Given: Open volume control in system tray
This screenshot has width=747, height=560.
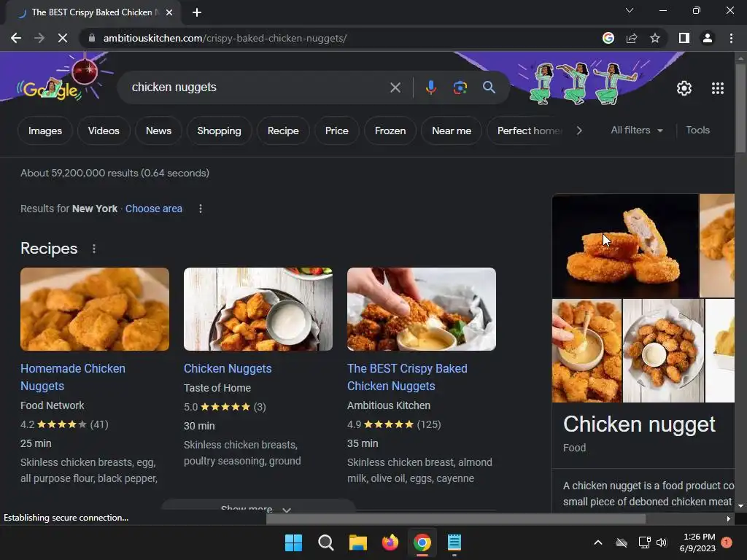Looking at the screenshot, I should click(x=661, y=542).
